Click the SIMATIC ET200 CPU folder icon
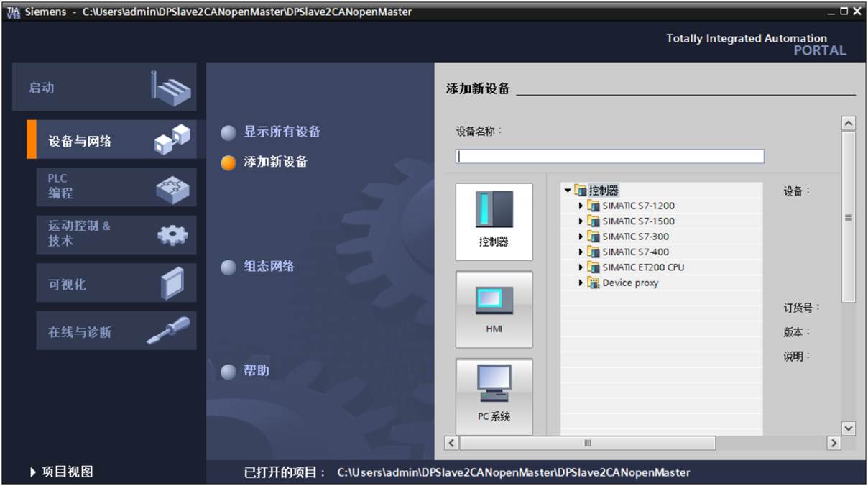 594,267
